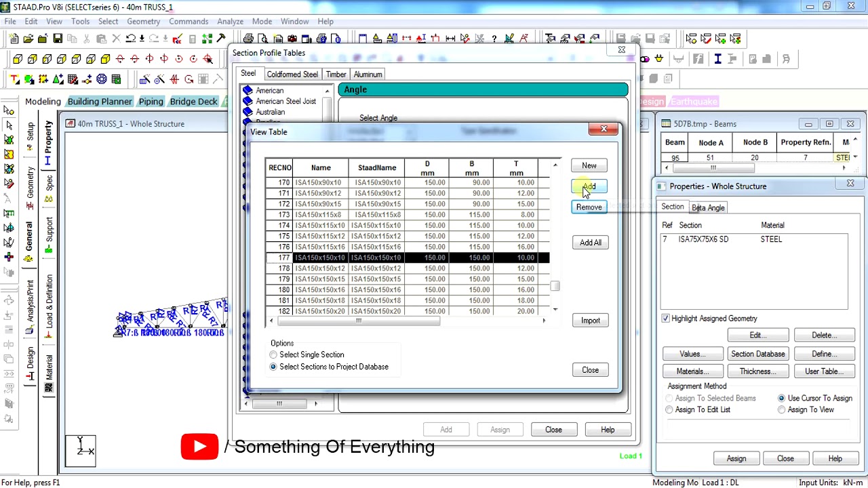Click the Add All button
868x488 pixels.
point(590,243)
